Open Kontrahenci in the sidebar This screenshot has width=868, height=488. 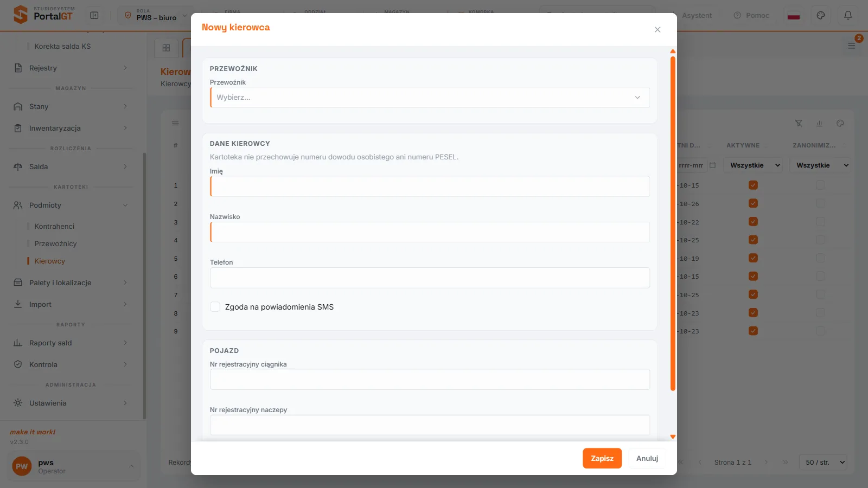[x=54, y=226]
